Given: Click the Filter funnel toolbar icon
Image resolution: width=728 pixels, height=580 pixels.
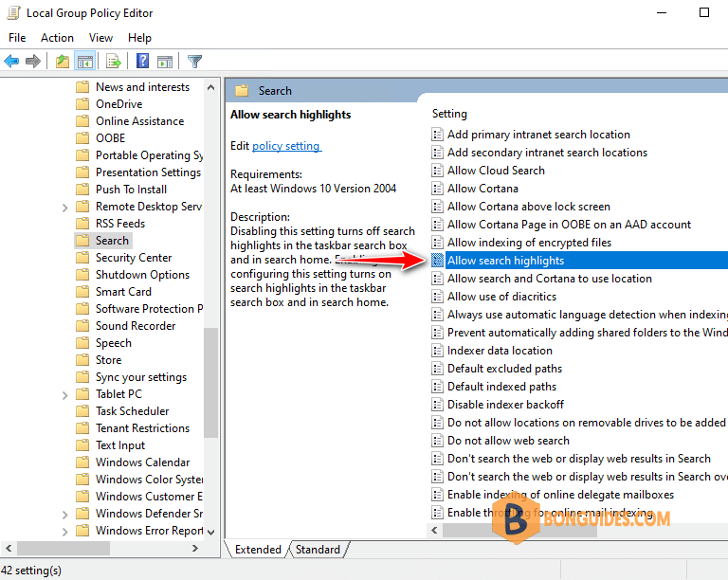Looking at the screenshot, I should coord(194,61).
